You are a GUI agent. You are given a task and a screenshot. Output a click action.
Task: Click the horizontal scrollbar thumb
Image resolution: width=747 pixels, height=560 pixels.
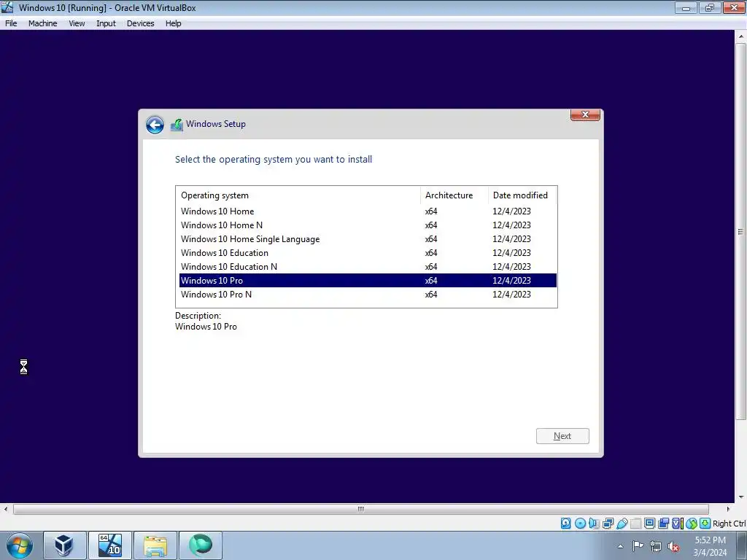pyautogui.click(x=360, y=509)
